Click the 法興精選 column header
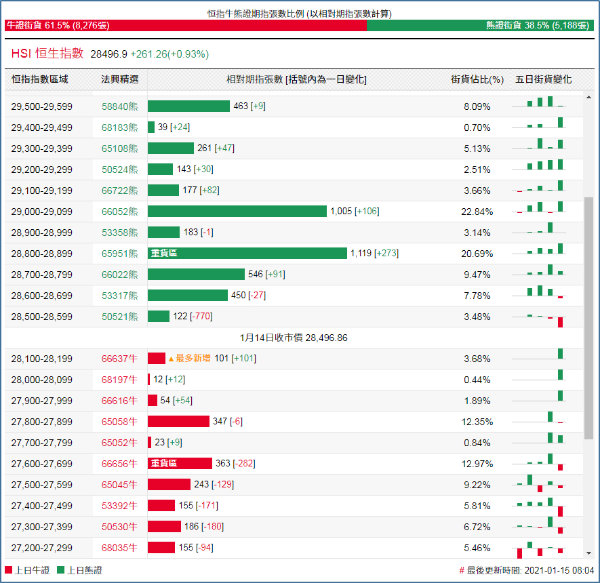This screenshot has width=600, height=583. 119,79
